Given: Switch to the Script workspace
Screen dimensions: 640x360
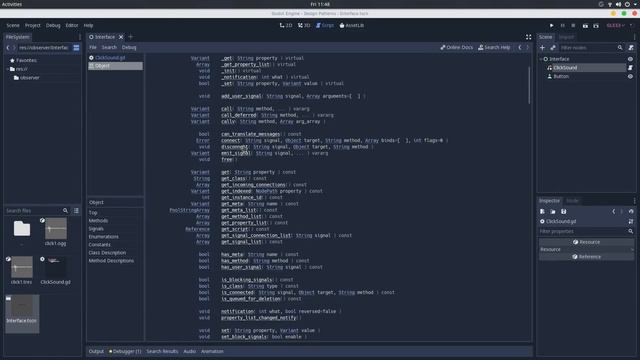Looking at the screenshot, I should (325, 25).
